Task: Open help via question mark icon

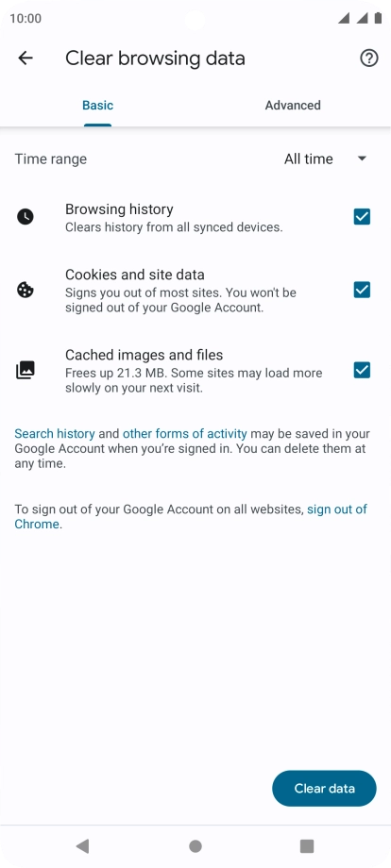Action: click(369, 58)
